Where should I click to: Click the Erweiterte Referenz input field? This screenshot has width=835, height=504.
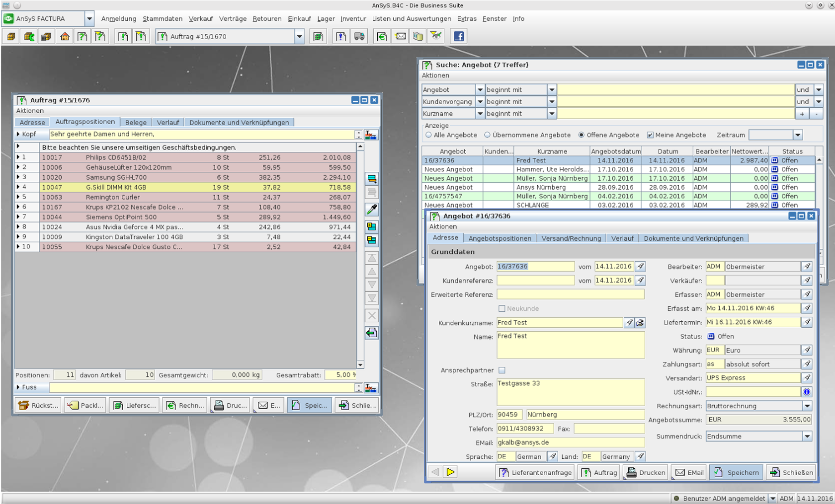pos(570,294)
